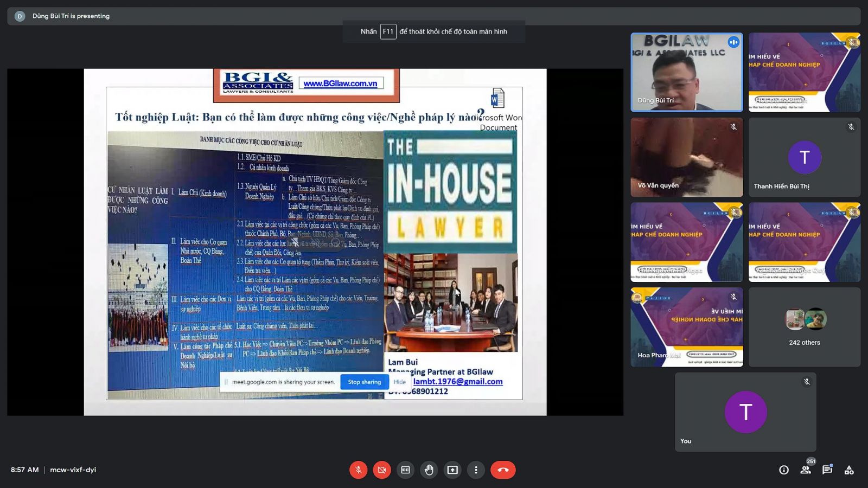Unmute the microphone in the call controls
The image size is (868, 488).
coord(358,470)
